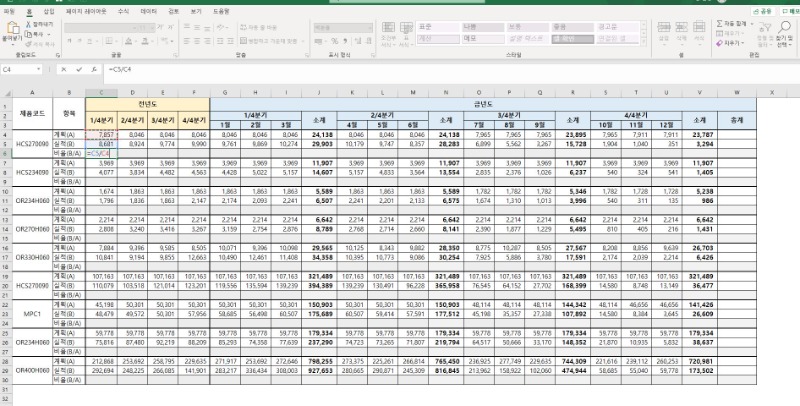Select cell C6 containing =C5/C4

pyautogui.click(x=101, y=153)
